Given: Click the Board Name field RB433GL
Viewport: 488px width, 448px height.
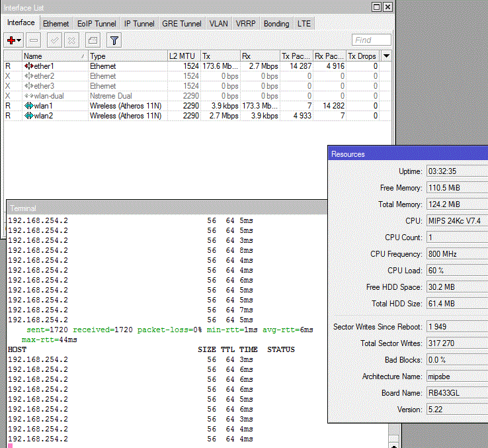Looking at the screenshot, I should click(457, 393).
